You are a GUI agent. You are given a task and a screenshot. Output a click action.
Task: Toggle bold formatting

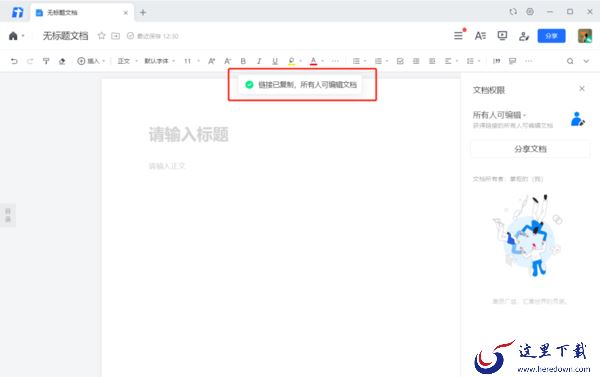[243, 61]
